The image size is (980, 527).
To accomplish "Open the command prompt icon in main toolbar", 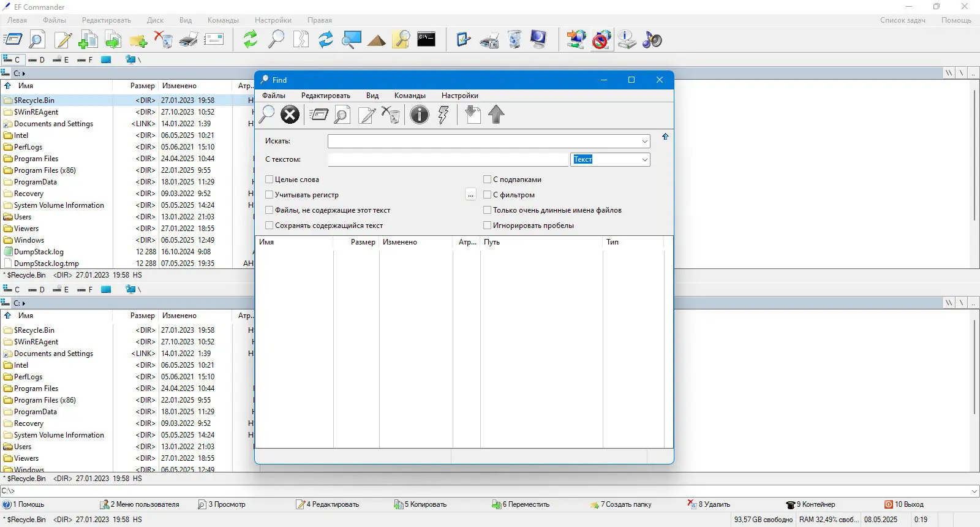I will click(x=426, y=40).
